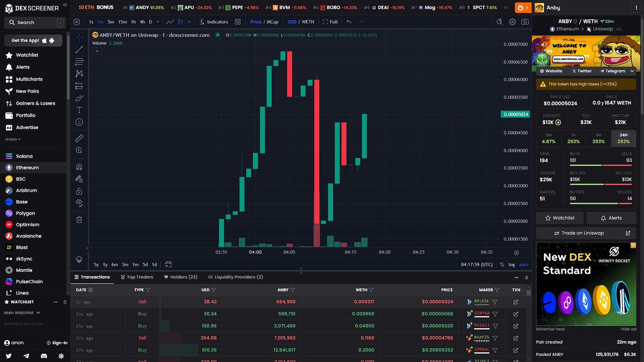
Task: Toggle magnet mode for drawings
Action: pos(79,167)
